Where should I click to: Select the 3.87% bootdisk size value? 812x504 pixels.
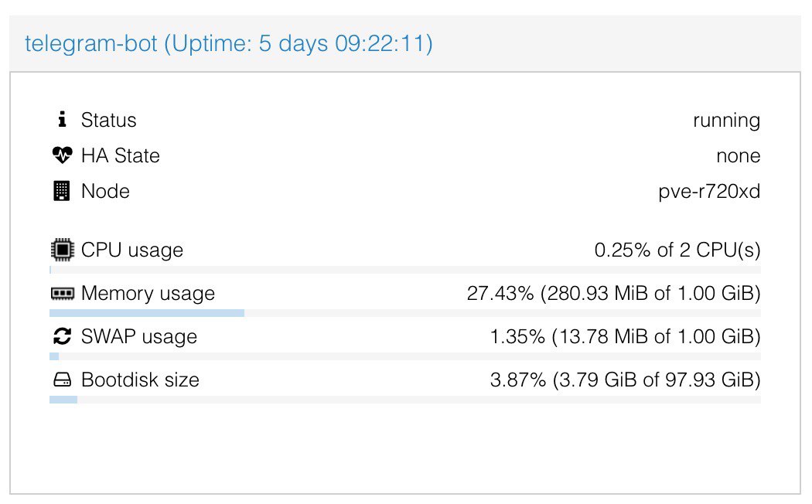[625, 380]
